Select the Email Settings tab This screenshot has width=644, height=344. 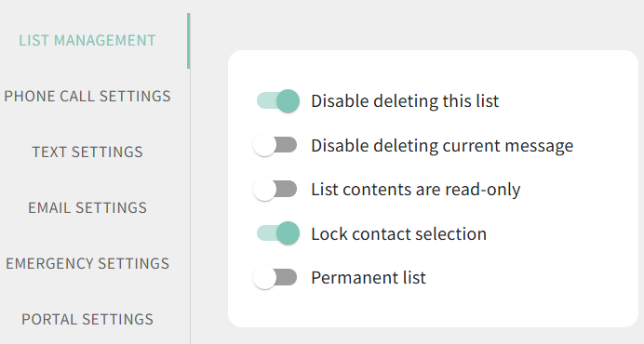coord(87,207)
